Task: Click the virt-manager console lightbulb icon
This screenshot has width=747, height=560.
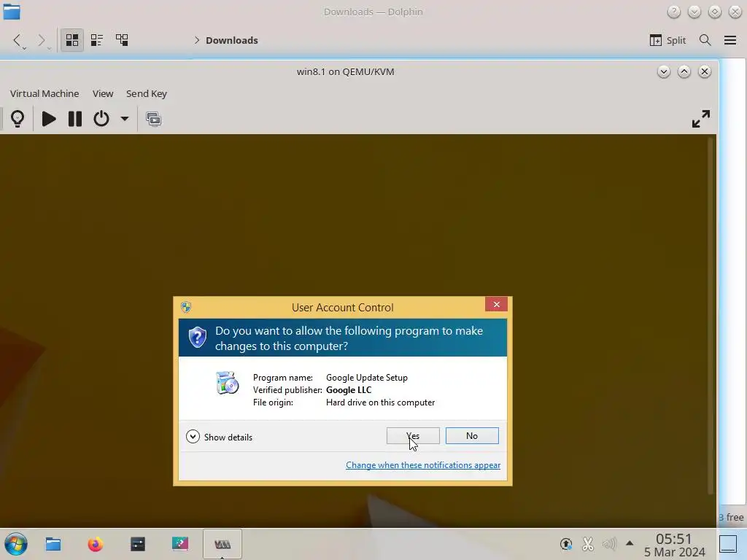Action: (x=18, y=119)
